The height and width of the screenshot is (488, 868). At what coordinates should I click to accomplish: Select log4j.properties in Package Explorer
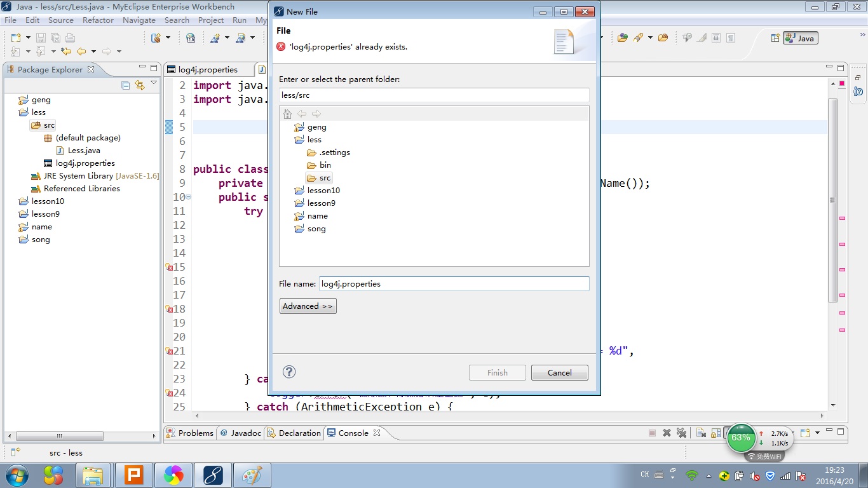(x=79, y=163)
